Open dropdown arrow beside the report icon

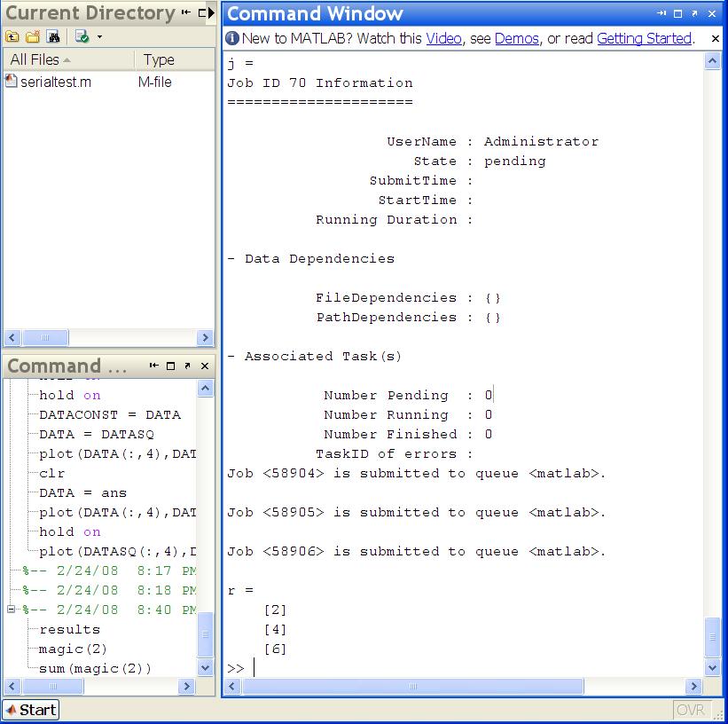pyautogui.click(x=99, y=37)
